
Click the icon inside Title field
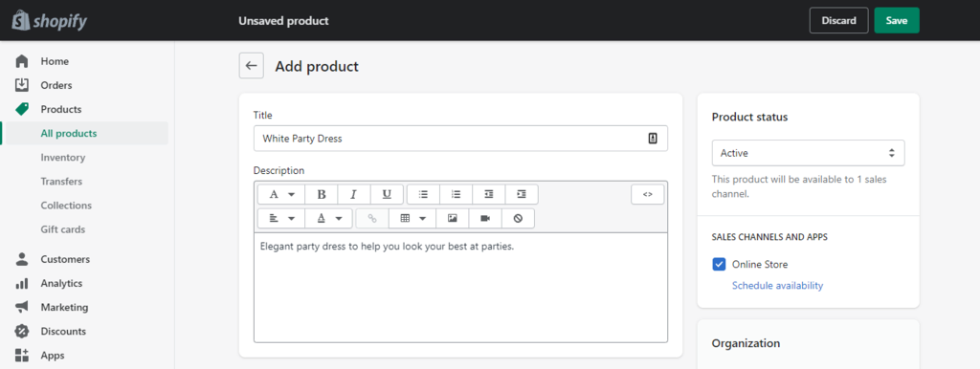653,139
